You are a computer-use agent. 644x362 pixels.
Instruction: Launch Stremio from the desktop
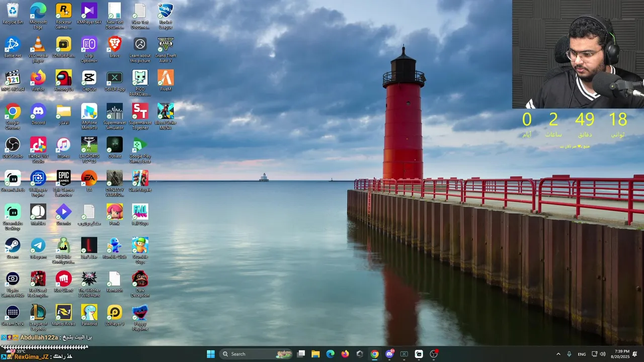point(63,215)
